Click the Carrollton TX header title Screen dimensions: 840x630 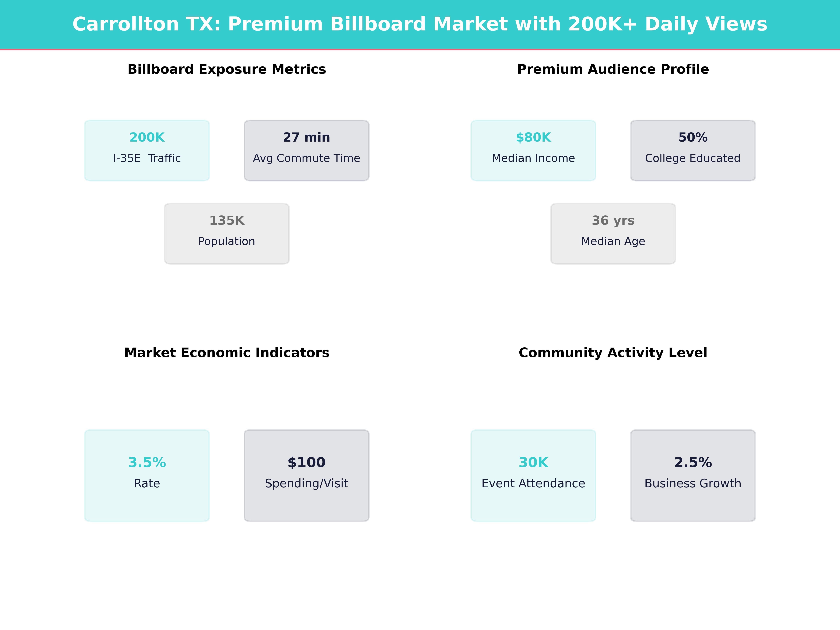[420, 24]
